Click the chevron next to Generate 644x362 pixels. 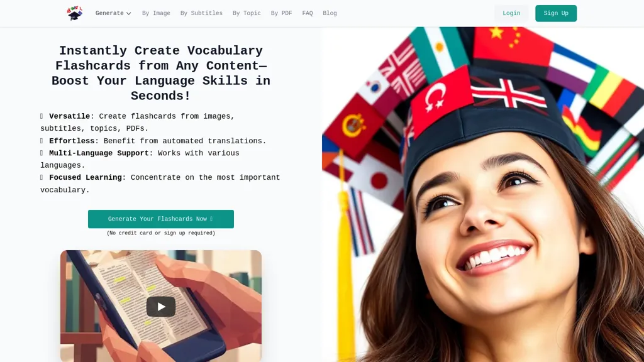click(x=128, y=14)
